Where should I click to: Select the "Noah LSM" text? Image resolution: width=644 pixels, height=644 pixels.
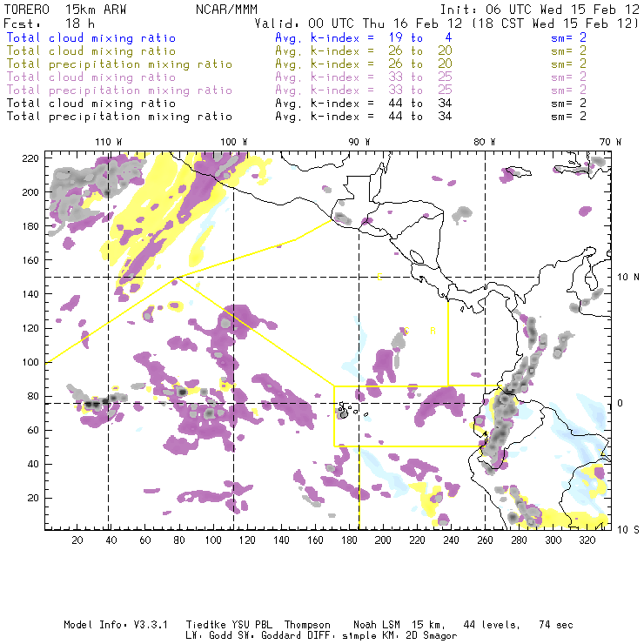[x=377, y=625]
